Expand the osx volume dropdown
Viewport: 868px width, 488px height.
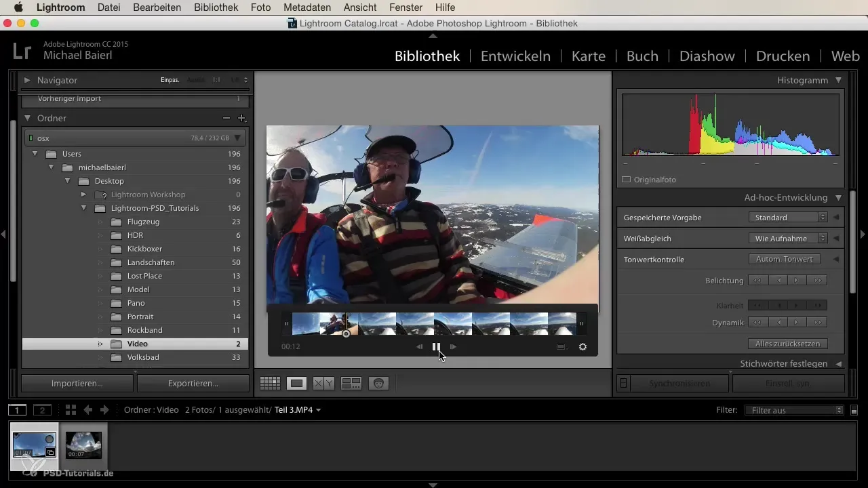[237, 138]
